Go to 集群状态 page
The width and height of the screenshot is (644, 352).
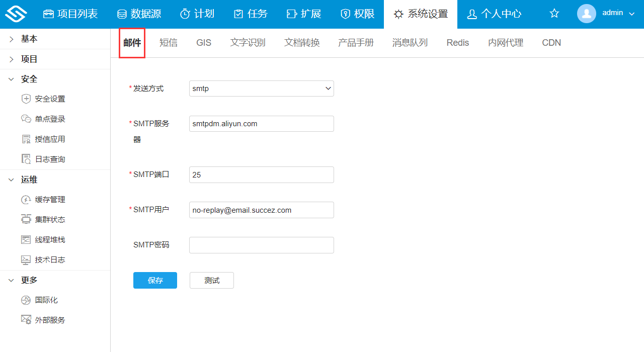click(50, 220)
